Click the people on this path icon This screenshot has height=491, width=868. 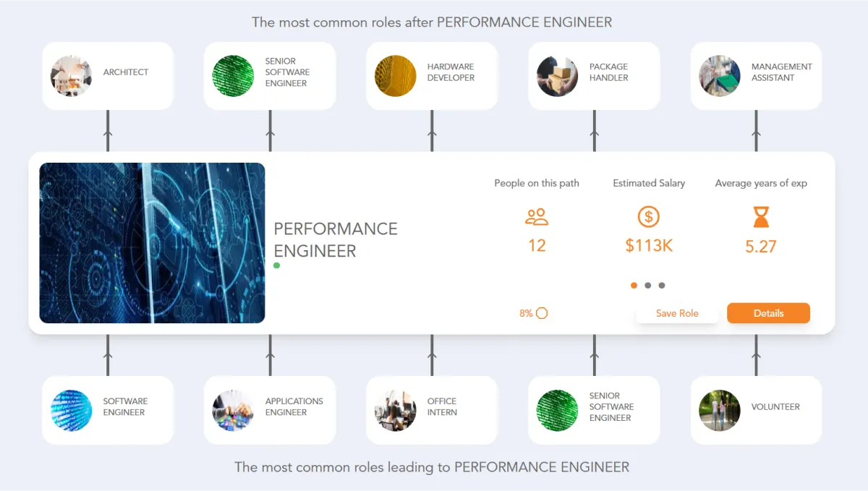coord(537,216)
